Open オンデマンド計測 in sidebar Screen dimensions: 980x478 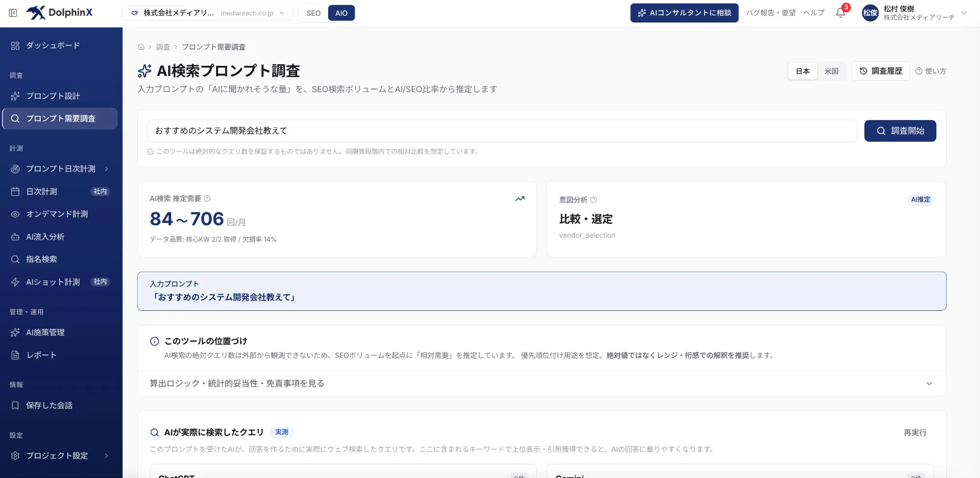coord(60,214)
